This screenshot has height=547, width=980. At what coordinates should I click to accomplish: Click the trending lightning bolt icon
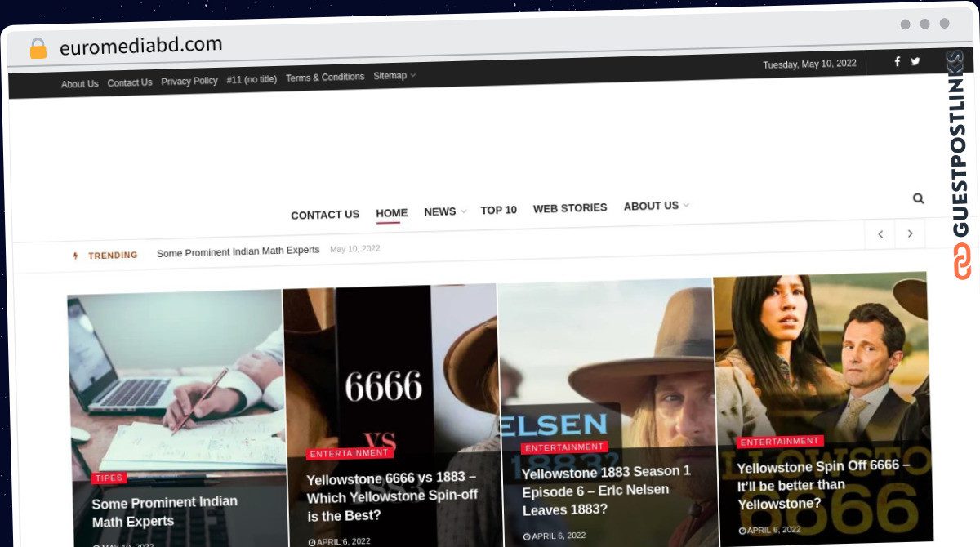(x=75, y=256)
